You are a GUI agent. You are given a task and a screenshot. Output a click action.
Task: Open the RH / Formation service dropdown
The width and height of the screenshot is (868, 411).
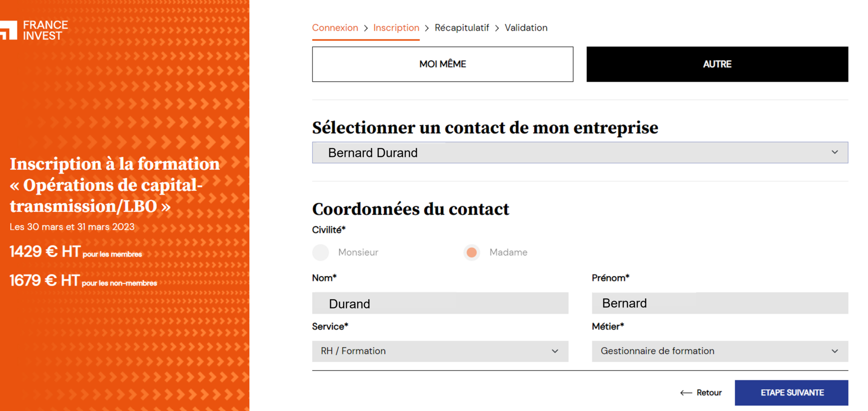pos(440,351)
